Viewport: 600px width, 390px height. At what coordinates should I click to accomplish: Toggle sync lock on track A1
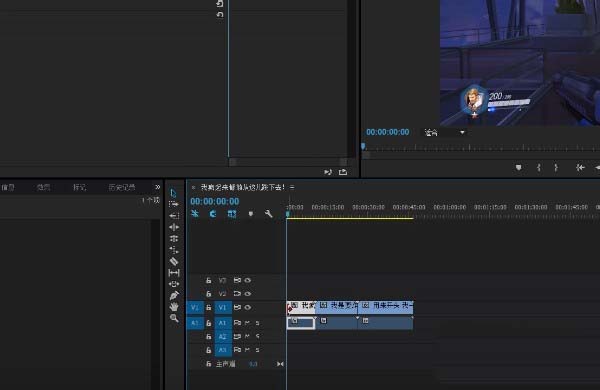pos(237,323)
